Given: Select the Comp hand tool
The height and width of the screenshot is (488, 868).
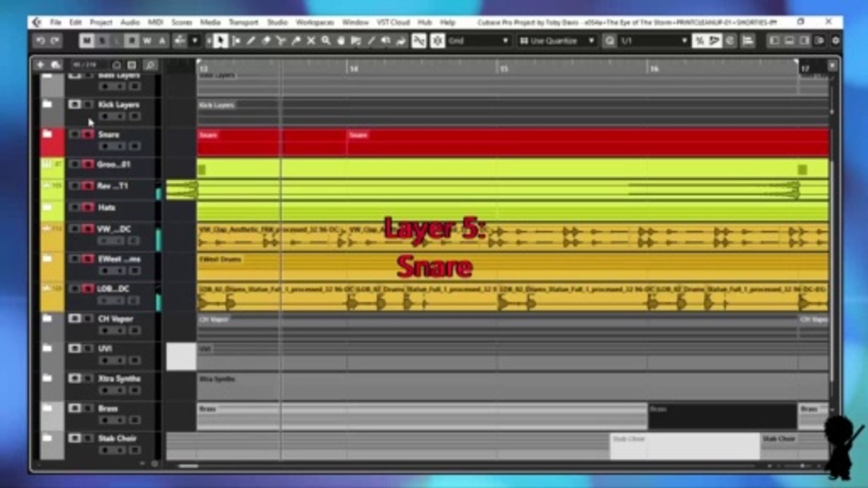Looking at the screenshot, I should click(x=340, y=41).
